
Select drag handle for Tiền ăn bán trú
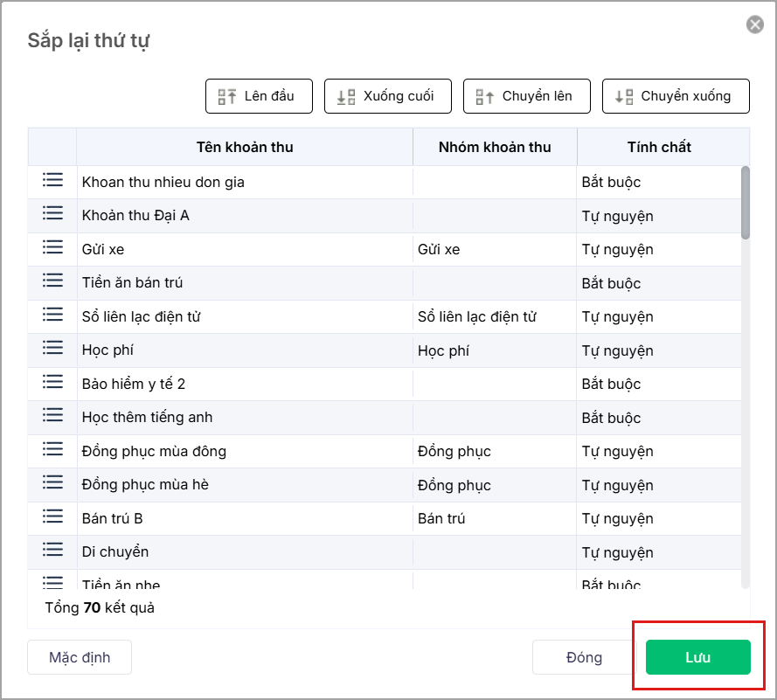pos(52,281)
